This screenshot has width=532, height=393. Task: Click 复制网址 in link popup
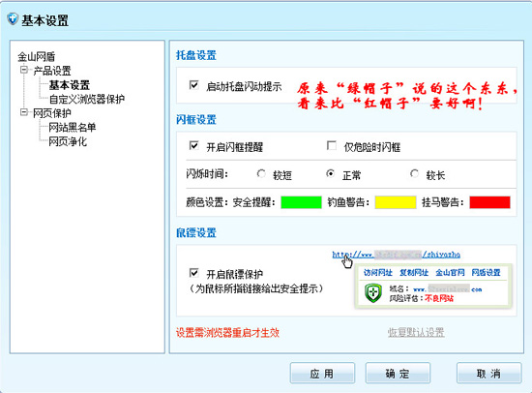[414, 272]
